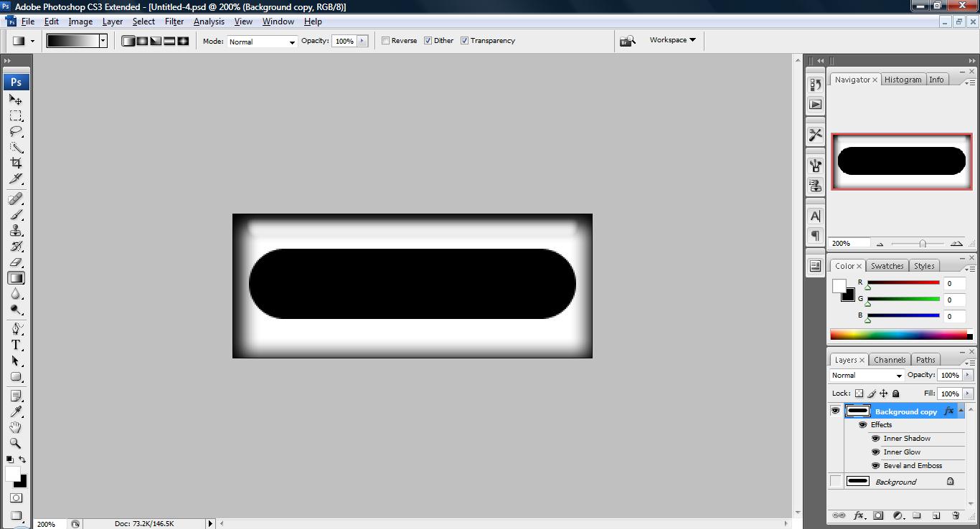Screen dimensions: 980x529
Task: Open the layer blend mode Normal dropdown
Action: click(866, 376)
